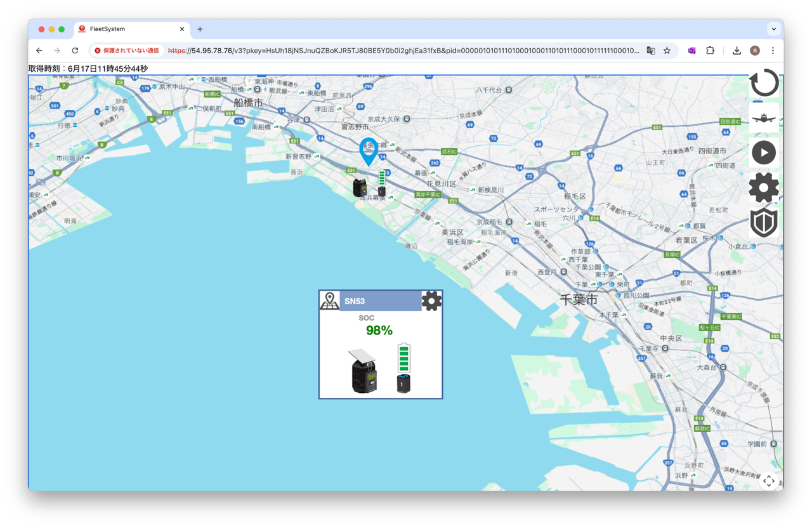The height and width of the screenshot is (528, 812).
Task: Click the SN53 device title bar
Action: click(381, 301)
